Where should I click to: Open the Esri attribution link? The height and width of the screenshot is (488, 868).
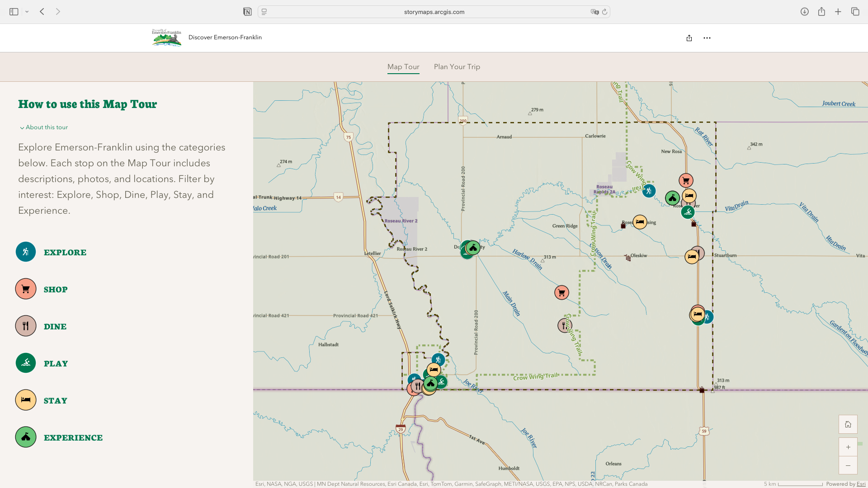click(861, 484)
